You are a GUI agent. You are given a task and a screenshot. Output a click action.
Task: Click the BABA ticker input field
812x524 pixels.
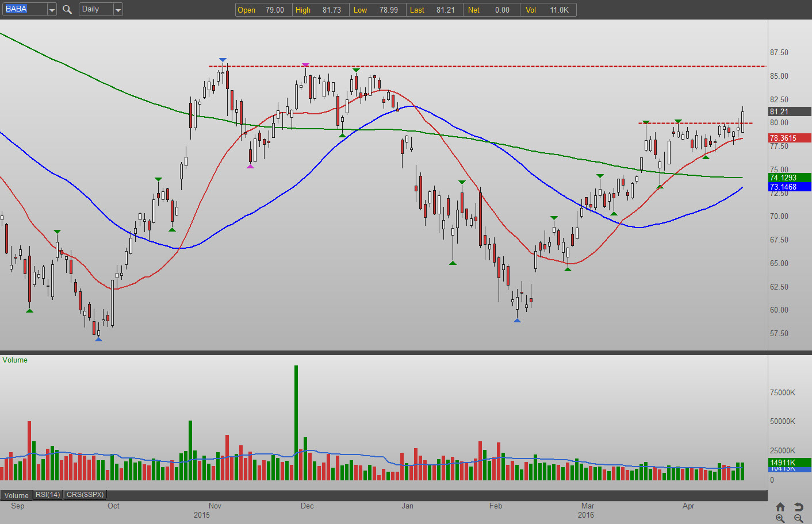(24, 9)
